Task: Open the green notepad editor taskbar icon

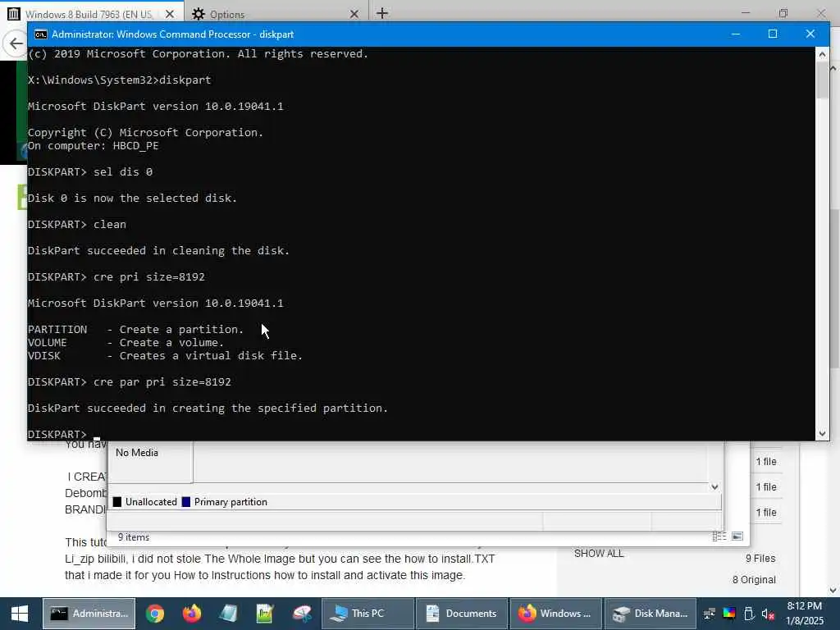Action: click(265, 614)
